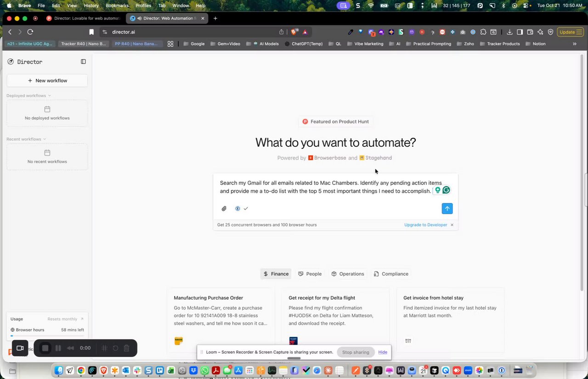Bookmark this page icon
588x379 pixels.
[91, 32]
